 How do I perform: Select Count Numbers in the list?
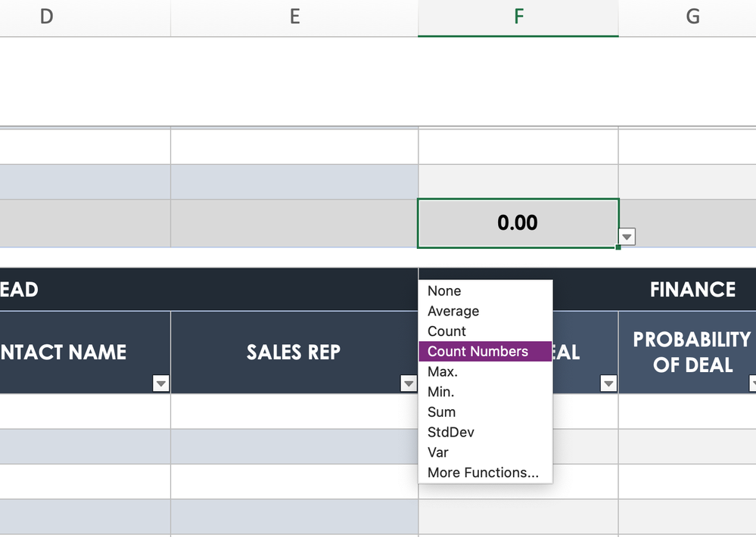[478, 352]
